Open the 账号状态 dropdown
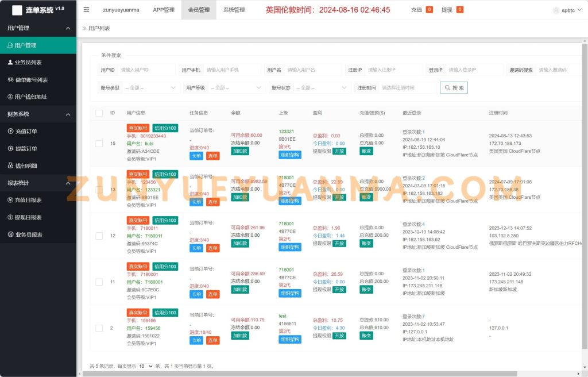Image resolution: width=588 pixels, height=377 pixels. tap(322, 88)
